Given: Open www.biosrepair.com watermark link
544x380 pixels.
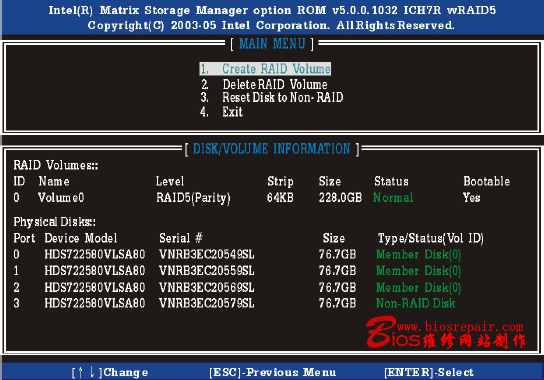Looking at the screenshot, I should tap(460, 327).
